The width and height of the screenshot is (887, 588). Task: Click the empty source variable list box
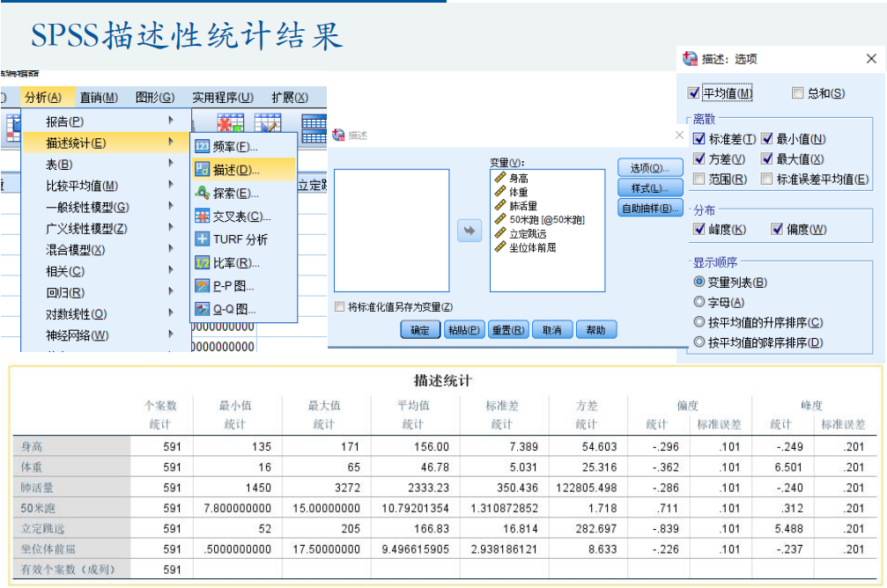tap(391, 230)
